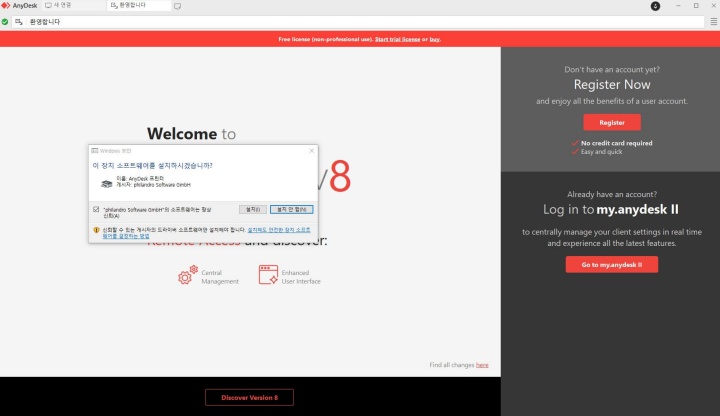This screenshot has height=416, width=720.
Task: Click the buy link in banner
Action: pos(434,39)
